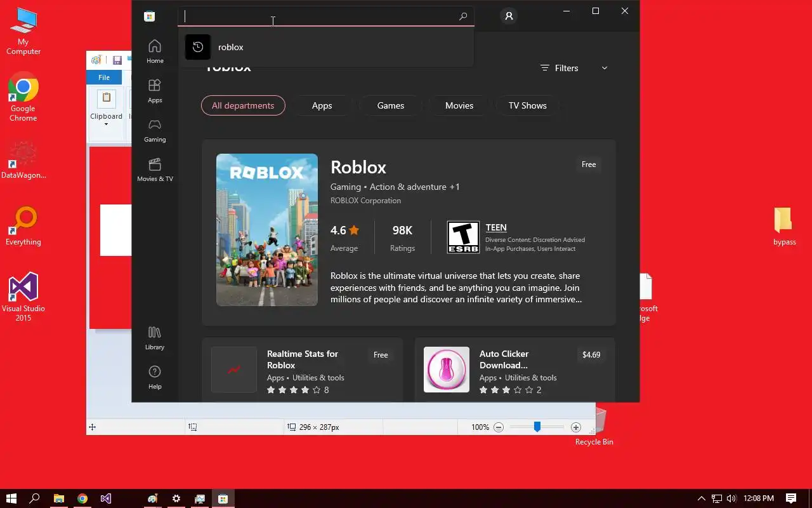Click the $4.69 price button
This screenshot has width=812, height=508.
[x=591, y=355]
